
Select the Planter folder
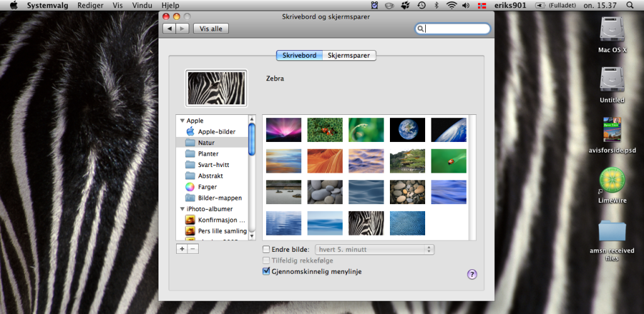[212, 154]
